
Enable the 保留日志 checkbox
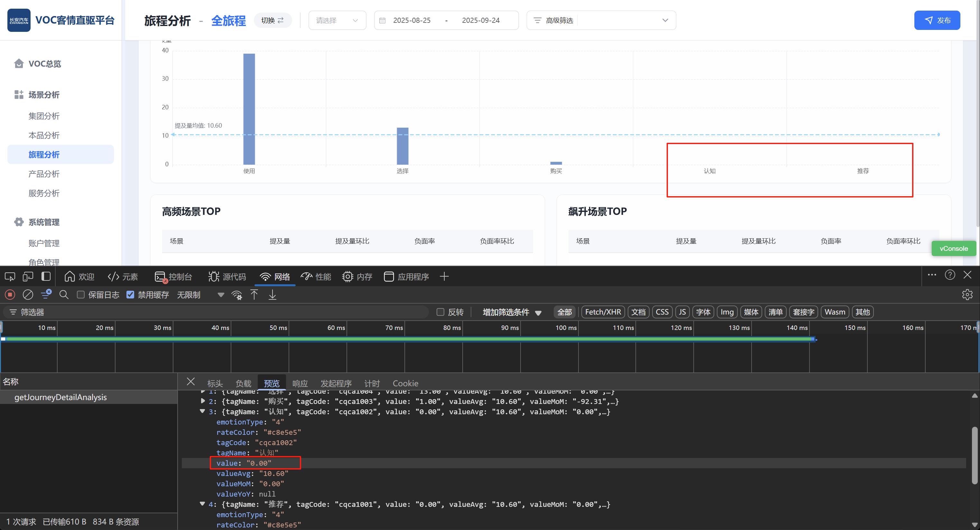coord(81,295)
